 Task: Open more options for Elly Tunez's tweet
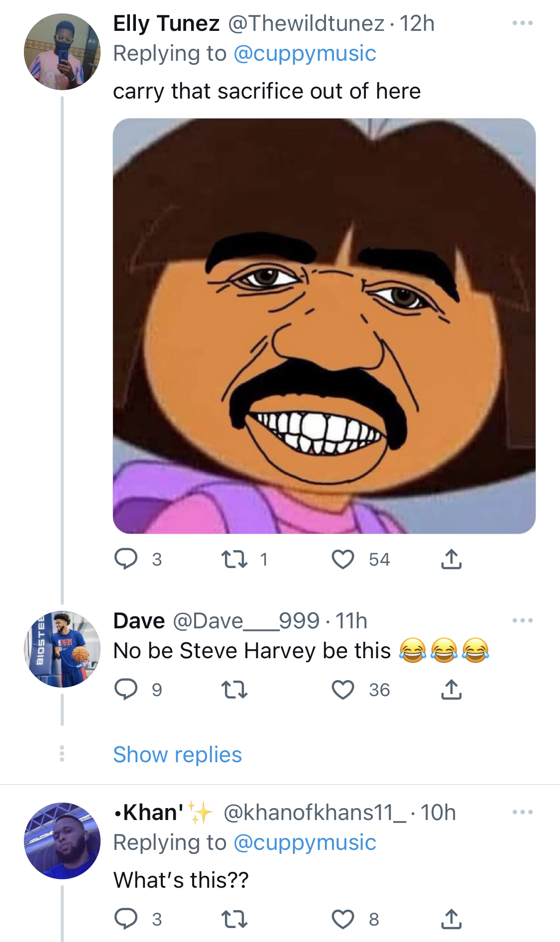point(523,23)
